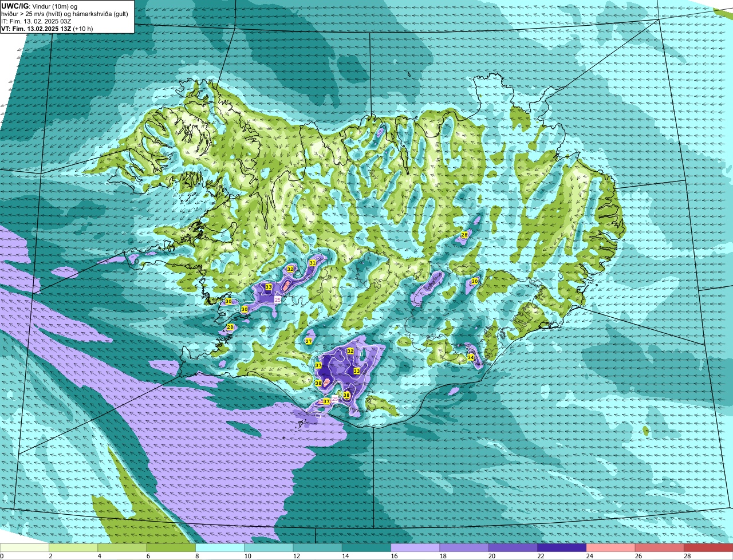Pick the olive 6–8 m/s color swatch
The width and height of the screenshot is (733, 560).
[x=171, y=548]
